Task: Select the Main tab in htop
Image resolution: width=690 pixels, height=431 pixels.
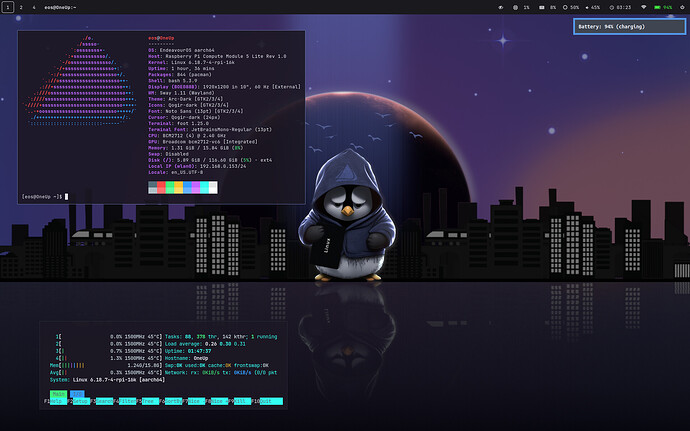Action: (58, 394)
